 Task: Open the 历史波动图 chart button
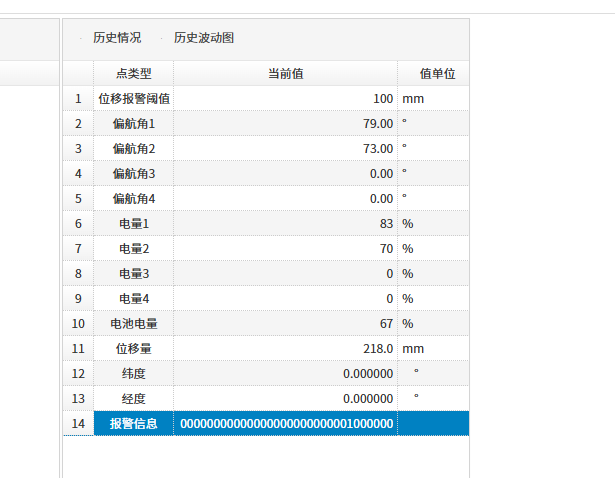coord(204,38)
